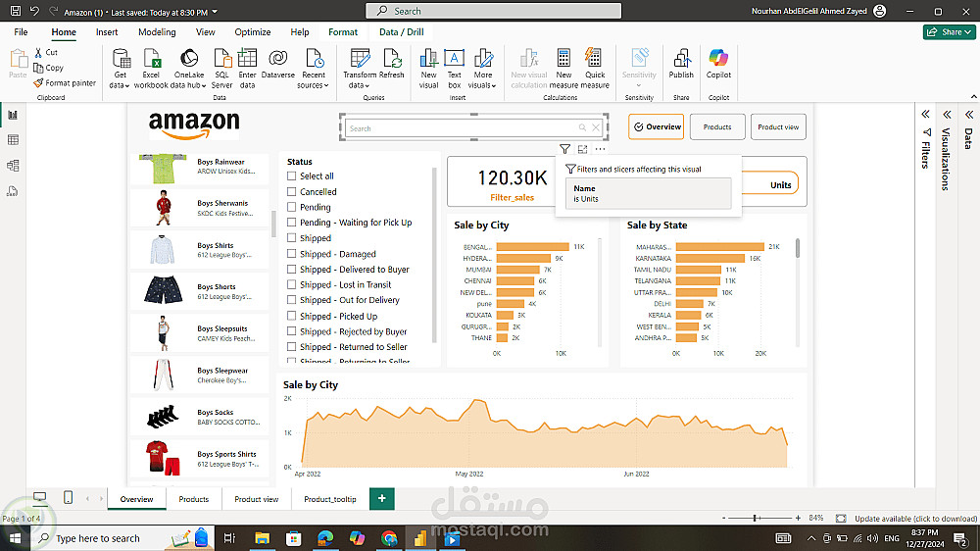Open OneLake data hub
980x551 pixels.
[x=189, y=69]
